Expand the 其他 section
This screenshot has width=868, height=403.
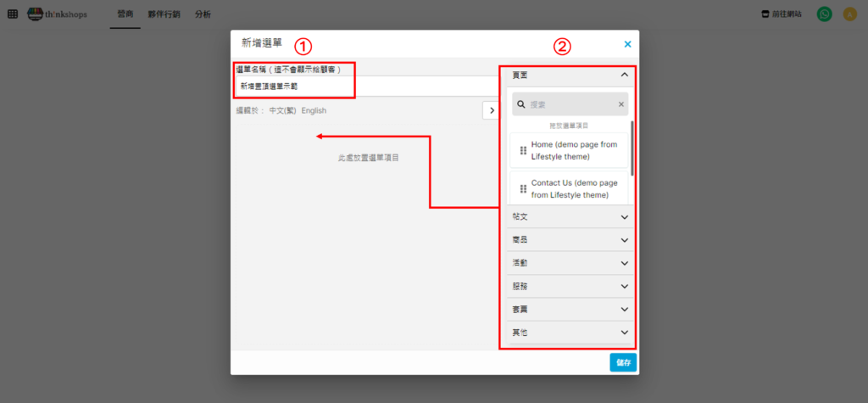pyautogui.click(x=625, y=333)
